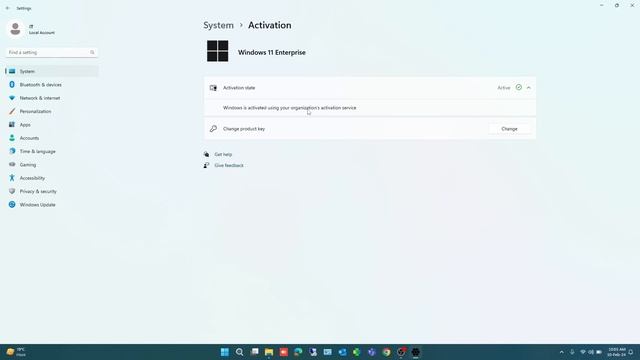Launch Google Chrome from the taskbar
Image resolution: width=640 pixels, height=360 pixels.
(386, 352)
